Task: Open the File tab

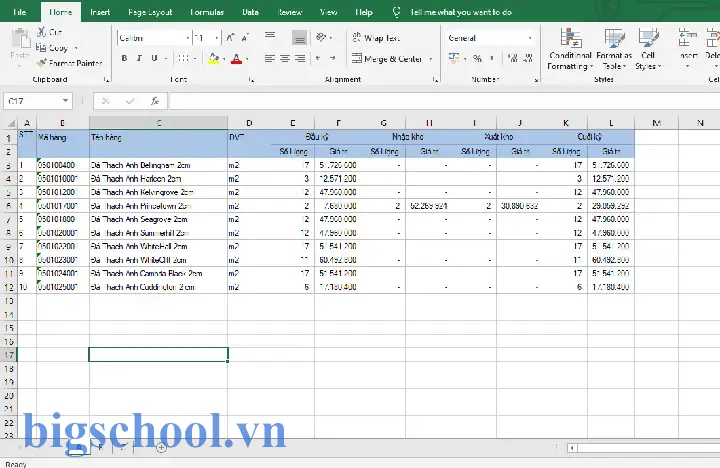Action: click(x=19, y=12)
